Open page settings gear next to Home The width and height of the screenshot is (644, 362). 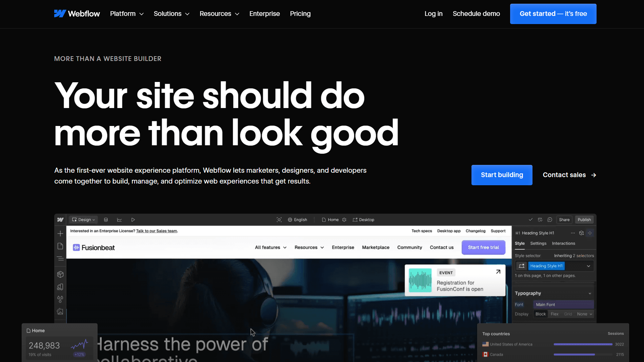[x=344, y=220]
